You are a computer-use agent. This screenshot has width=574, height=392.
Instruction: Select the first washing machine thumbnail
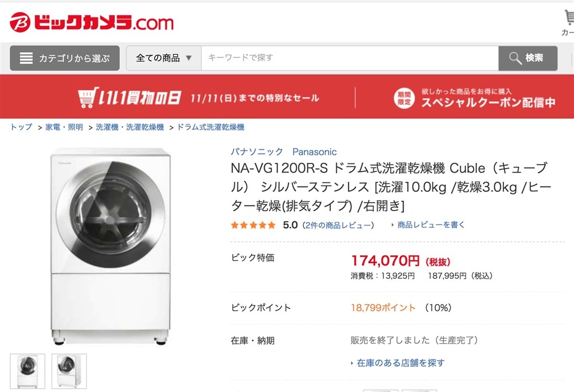click(26, 372)
